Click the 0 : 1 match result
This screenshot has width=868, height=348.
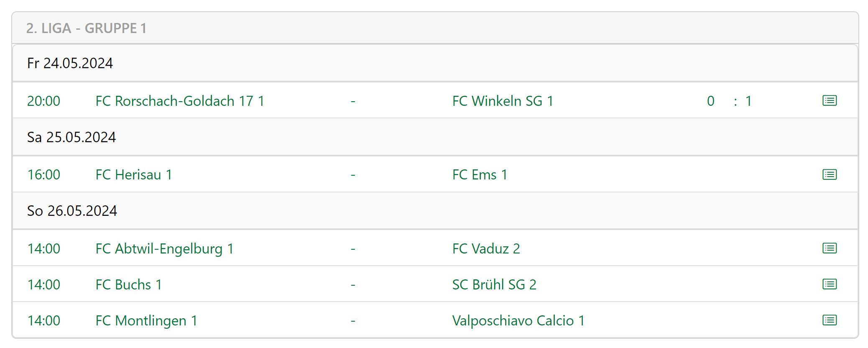click(729, 101)
